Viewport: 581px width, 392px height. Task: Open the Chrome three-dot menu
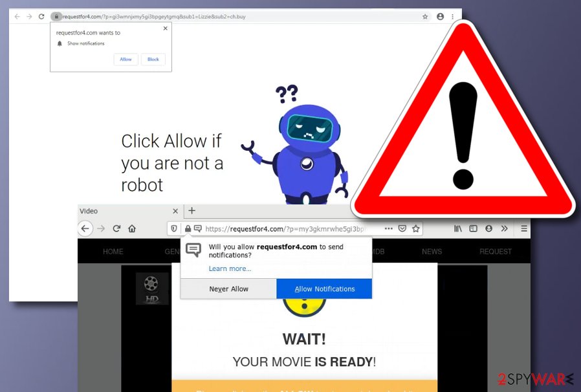(452, 16)
